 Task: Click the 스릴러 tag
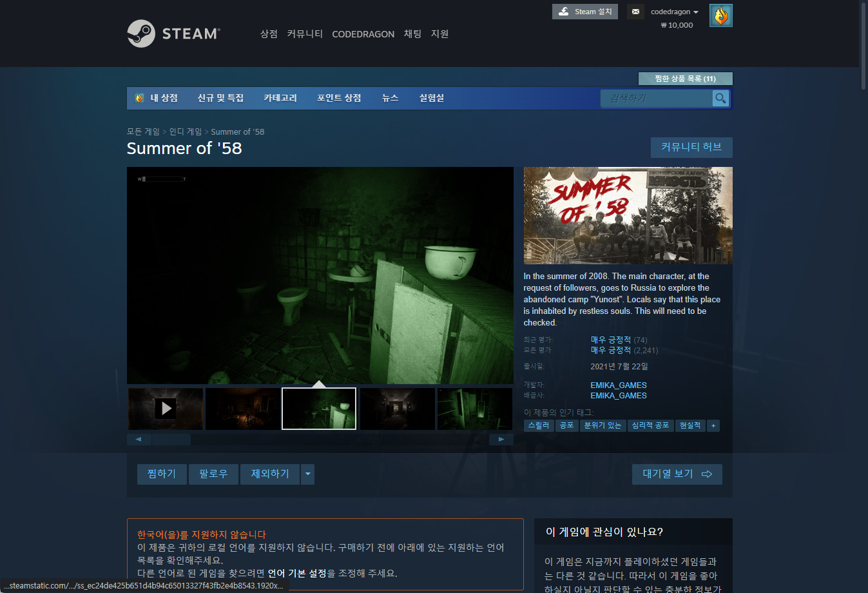pyautogui.click(x=539, y=425)
